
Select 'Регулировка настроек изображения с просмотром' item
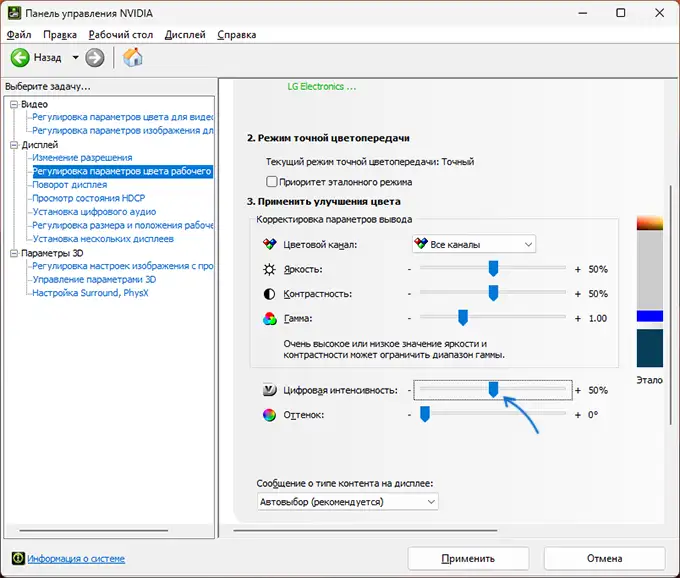(x=123, y=266)
